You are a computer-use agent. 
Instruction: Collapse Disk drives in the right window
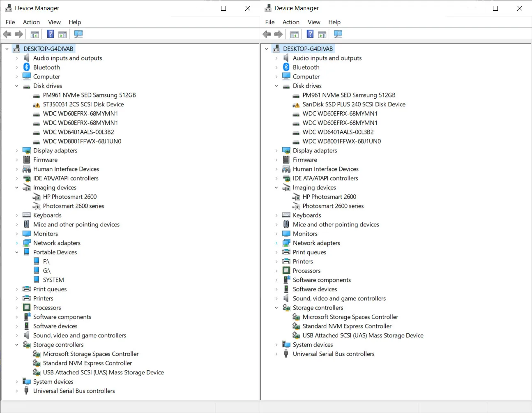coord(276,86)
